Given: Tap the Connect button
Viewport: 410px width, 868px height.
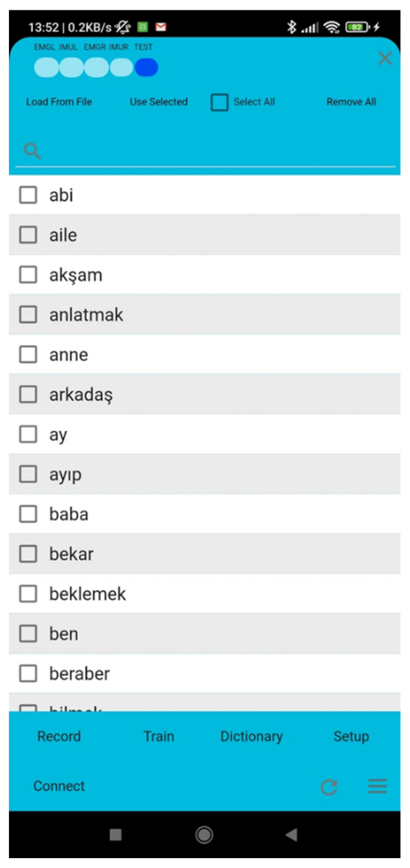Looking at the screenshot, I should 59,786.
